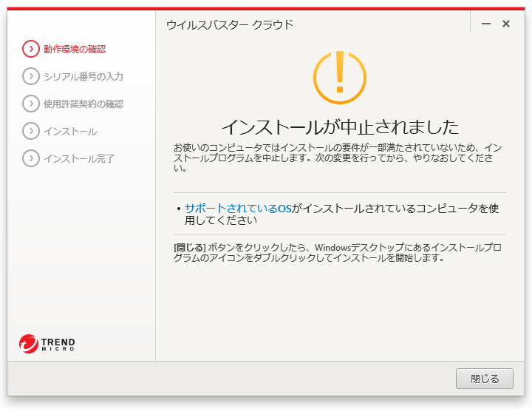Viewport: 532px width, 409px height.
Task: Select the シリアル番号の入力 step label
Action: (x=83, y=76)
